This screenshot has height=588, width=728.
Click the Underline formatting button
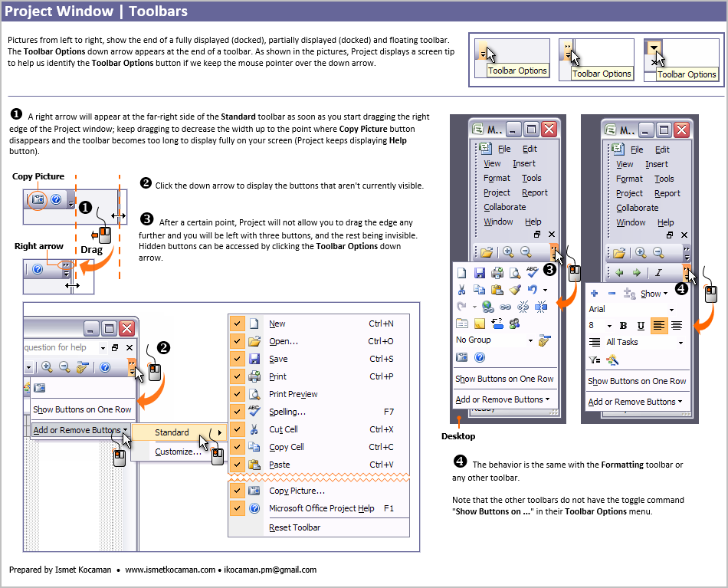[x=640, y=326]
